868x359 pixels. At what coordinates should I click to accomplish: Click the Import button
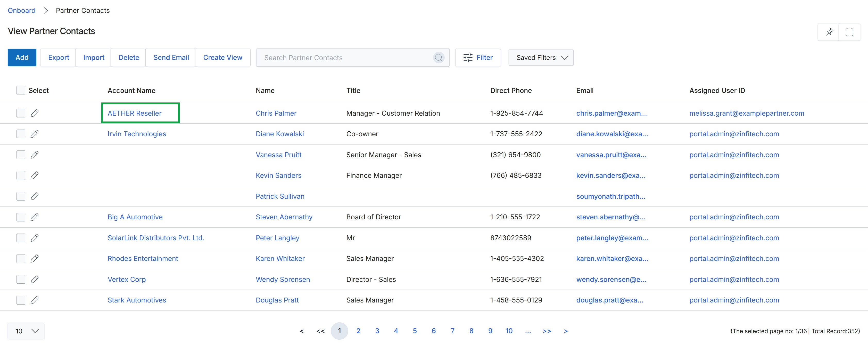pos(94,58)
